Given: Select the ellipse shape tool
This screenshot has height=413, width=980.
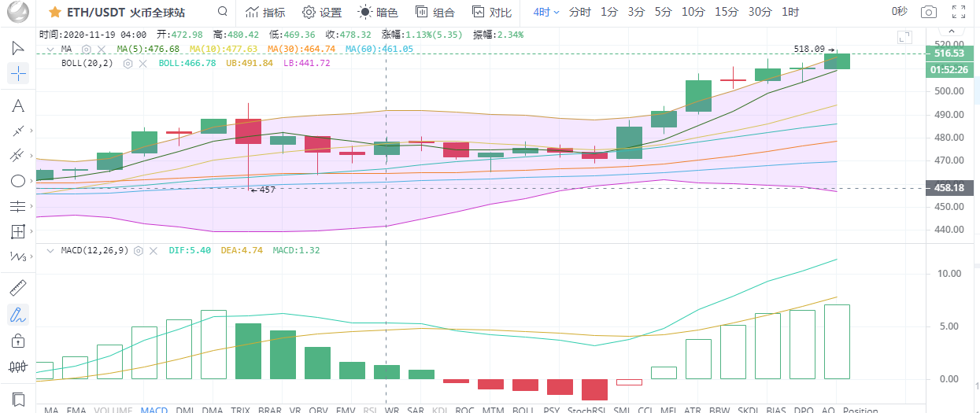Looking at the screenshot, I should [17, 181].
